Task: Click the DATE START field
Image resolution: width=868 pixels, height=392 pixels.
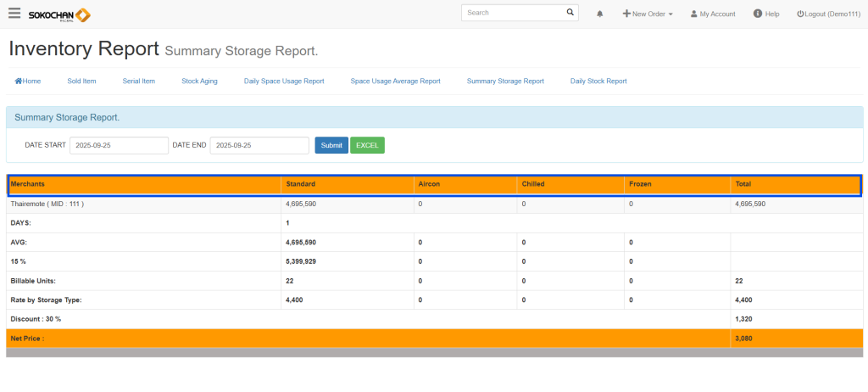Action: [119, 145]
